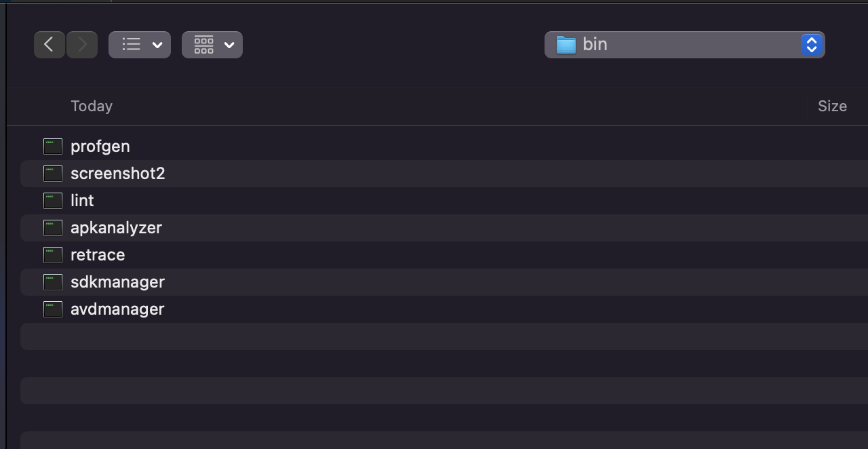Select the screenshot2 file name
Screen dimensions: 868x449
[118, 174]
